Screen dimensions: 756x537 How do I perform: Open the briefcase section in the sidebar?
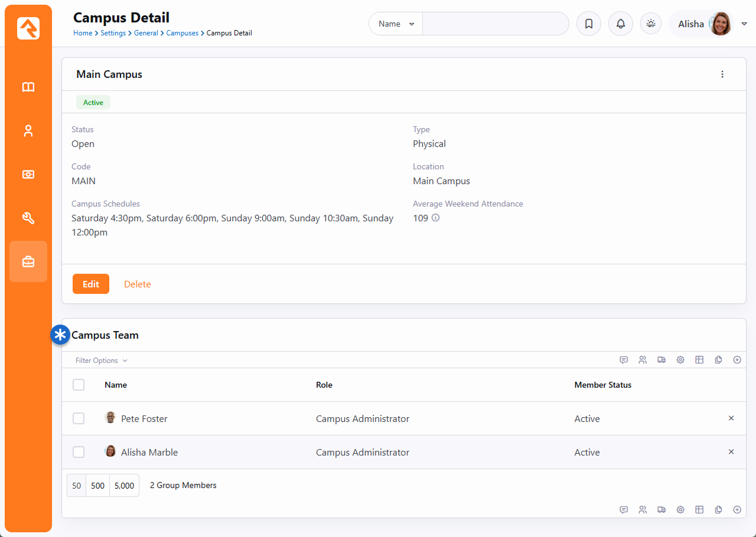28,261
